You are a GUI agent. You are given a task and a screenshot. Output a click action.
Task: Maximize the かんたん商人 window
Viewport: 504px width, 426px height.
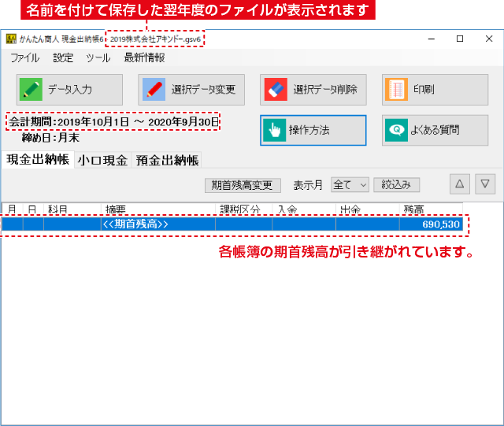point(460,39)
